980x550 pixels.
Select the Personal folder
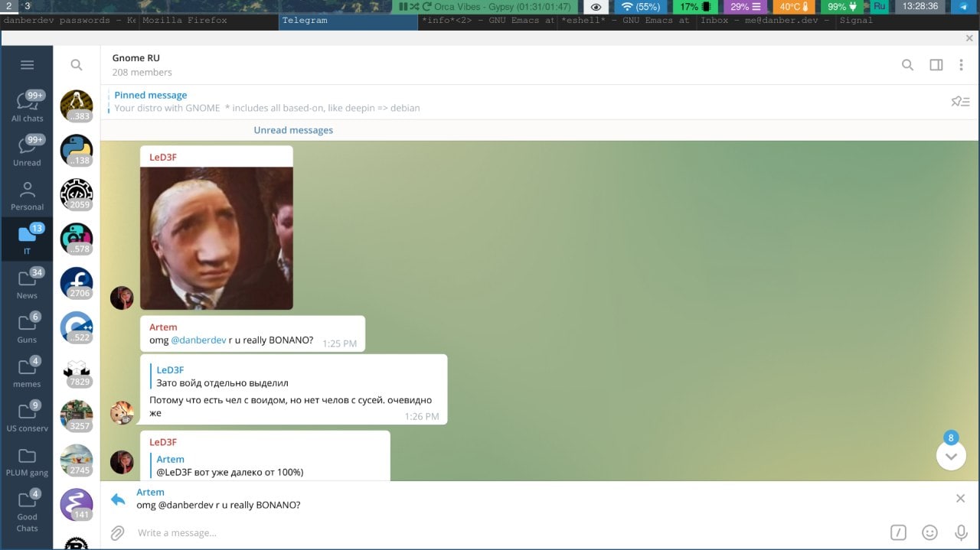[27, 195]
